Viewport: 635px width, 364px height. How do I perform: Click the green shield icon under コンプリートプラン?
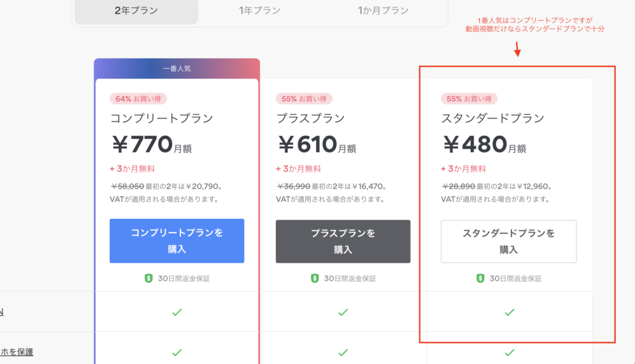tap(149, 278)
